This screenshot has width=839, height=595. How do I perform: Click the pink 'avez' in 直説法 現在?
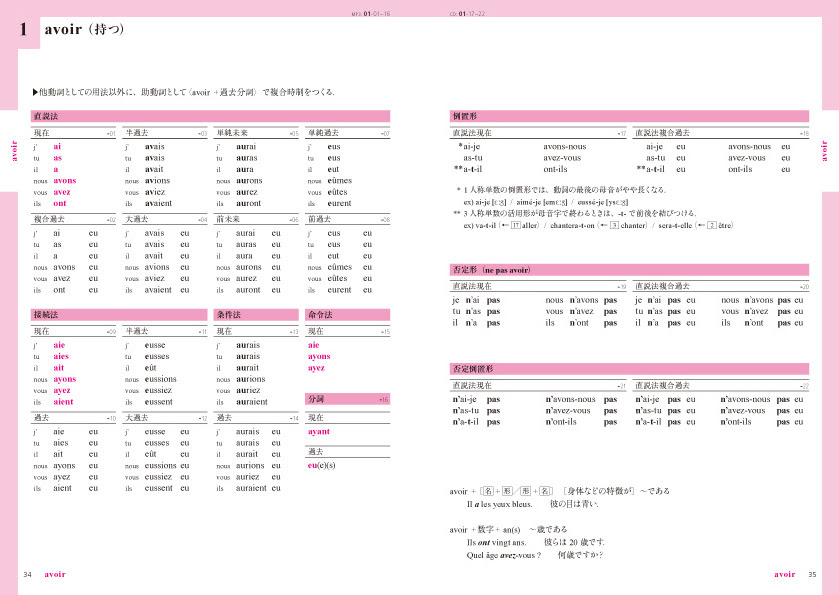coord(62,192)
